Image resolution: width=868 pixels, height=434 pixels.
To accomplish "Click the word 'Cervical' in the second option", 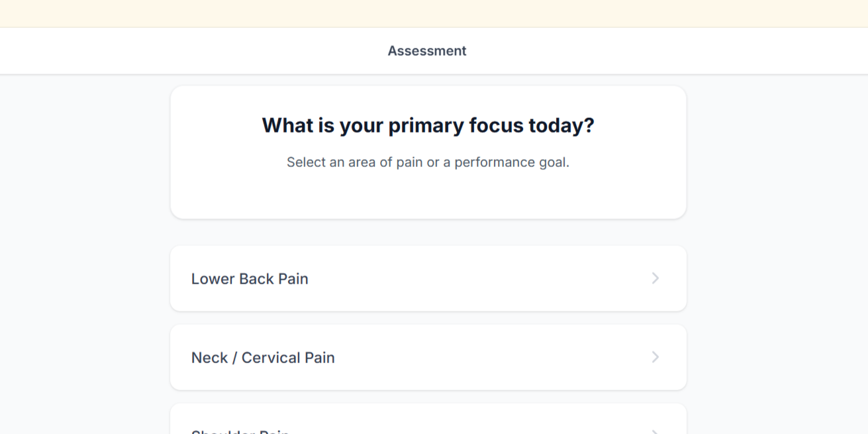I will click(271, 358).
